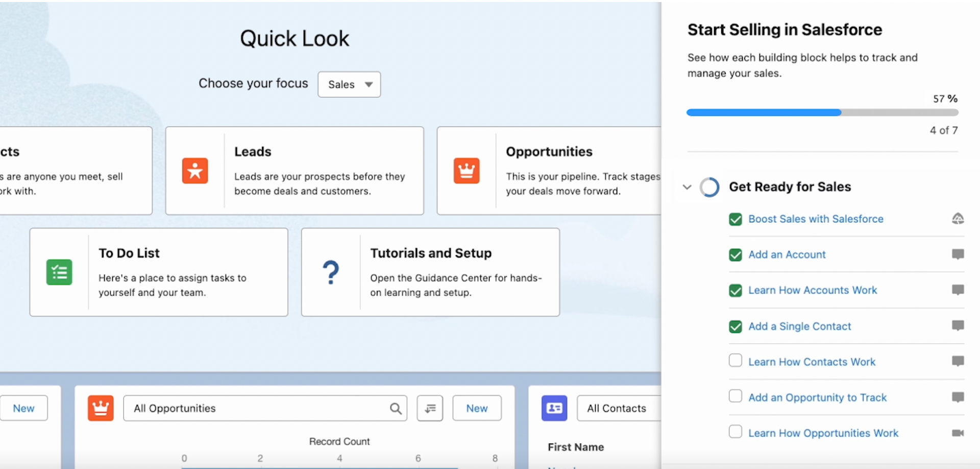Click the Start Selling in Salesforce title
The image size is (980, 469).
point(785,30)
